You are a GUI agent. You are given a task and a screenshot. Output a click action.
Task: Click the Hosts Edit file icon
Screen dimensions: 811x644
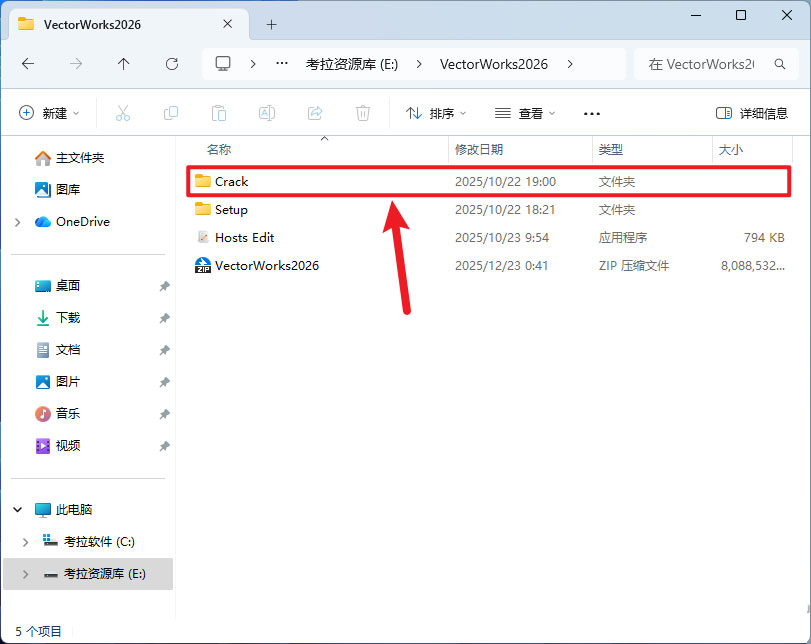(x=203, y=237)
